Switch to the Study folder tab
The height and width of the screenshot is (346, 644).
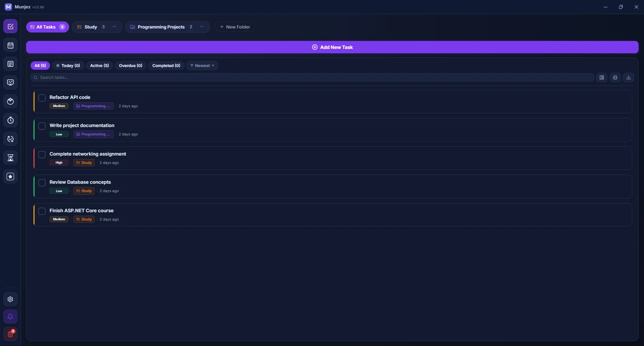click(91, 27)
